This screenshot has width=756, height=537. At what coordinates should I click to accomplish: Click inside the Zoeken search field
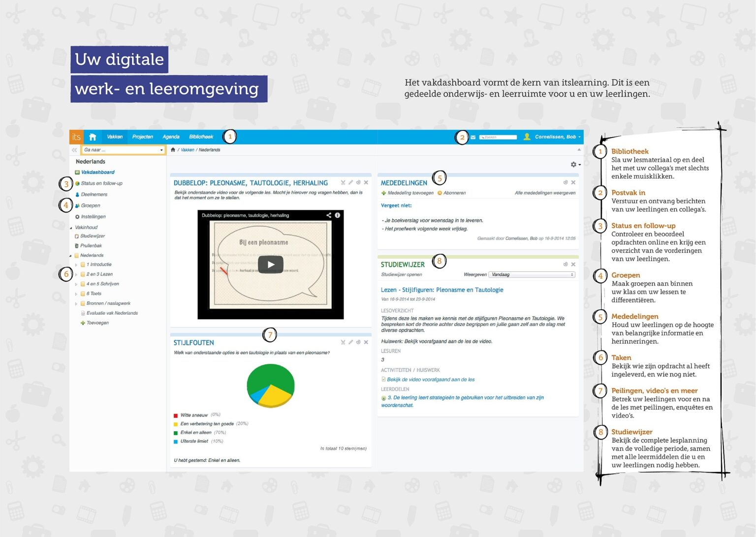pos(499,137)
